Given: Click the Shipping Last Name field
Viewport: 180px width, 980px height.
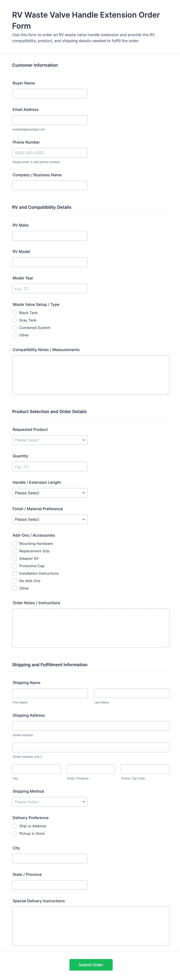Looking at the screenshot, I should (131, 693).
